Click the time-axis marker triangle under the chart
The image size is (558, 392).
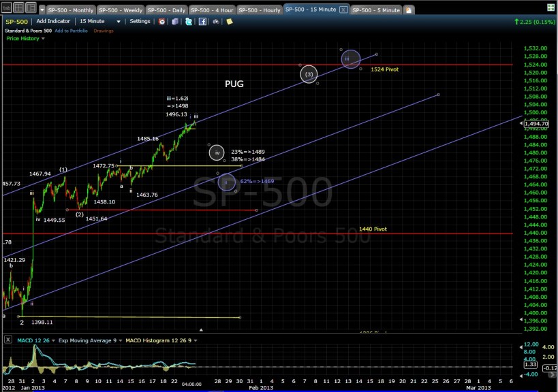[201, 330]
